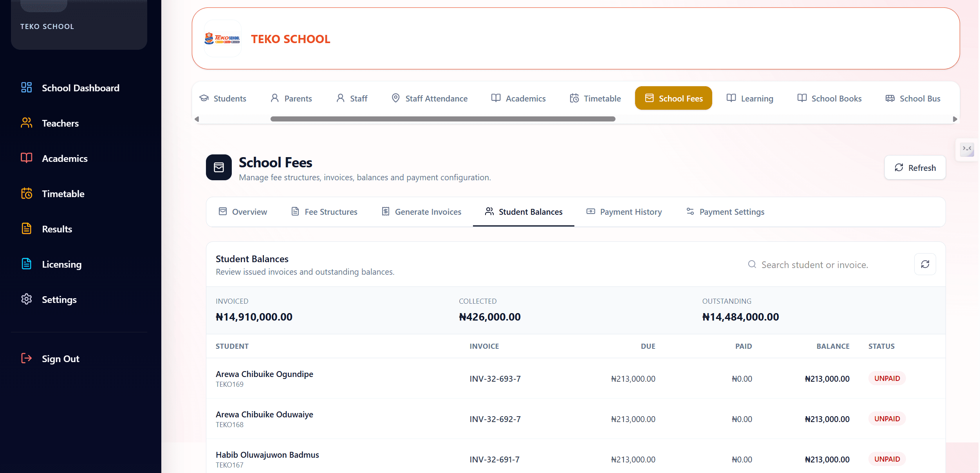Select the Student Balances sub-tab
Screen dimensions: 980x473
click(x=523, y=212)
